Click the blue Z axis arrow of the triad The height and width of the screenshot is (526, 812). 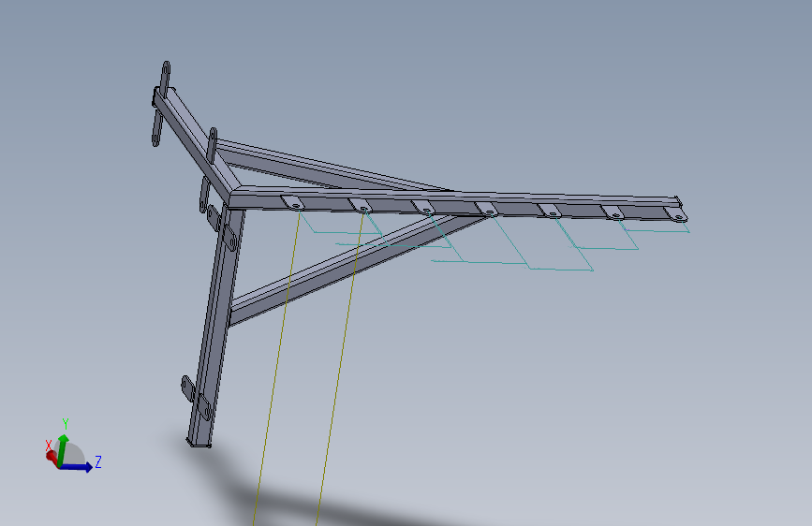pyautogui.click(x=77, y=467)
